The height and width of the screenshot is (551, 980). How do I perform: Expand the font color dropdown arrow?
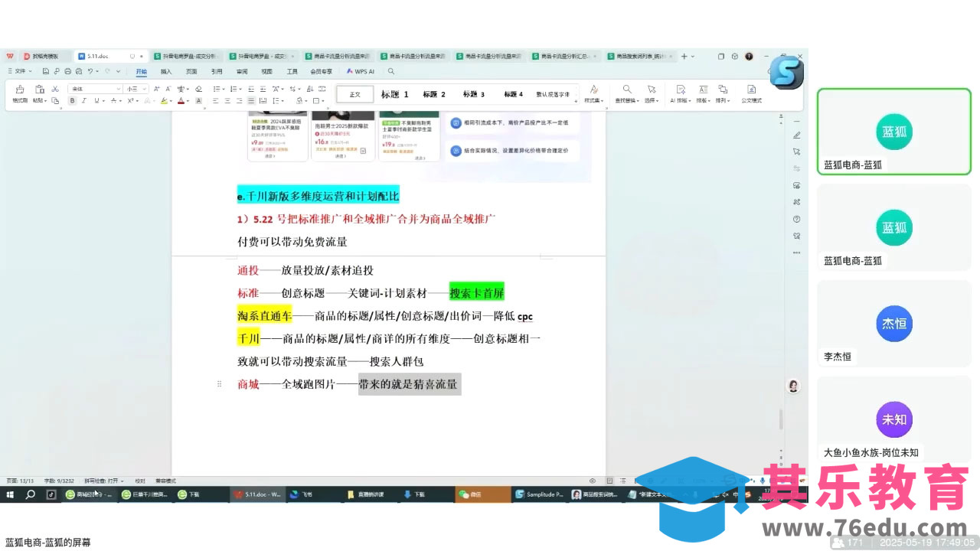click(188, 100)
